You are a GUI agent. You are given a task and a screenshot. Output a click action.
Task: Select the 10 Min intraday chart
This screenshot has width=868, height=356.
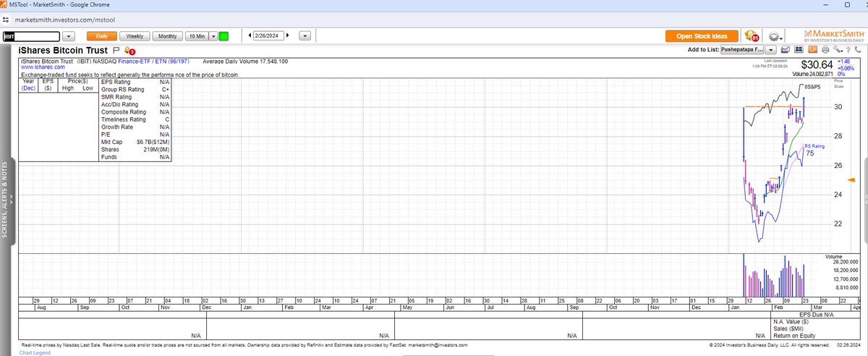196,35
